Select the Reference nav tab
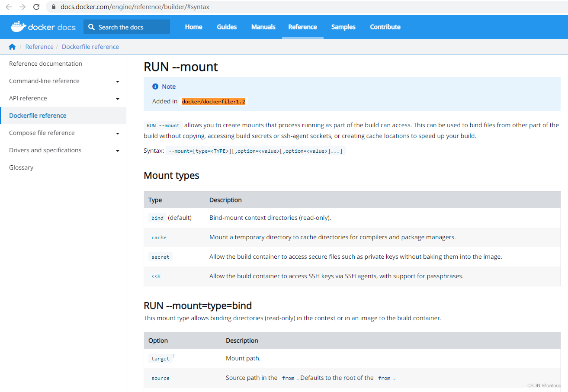The image size is (568, 392). pos(302,27)
